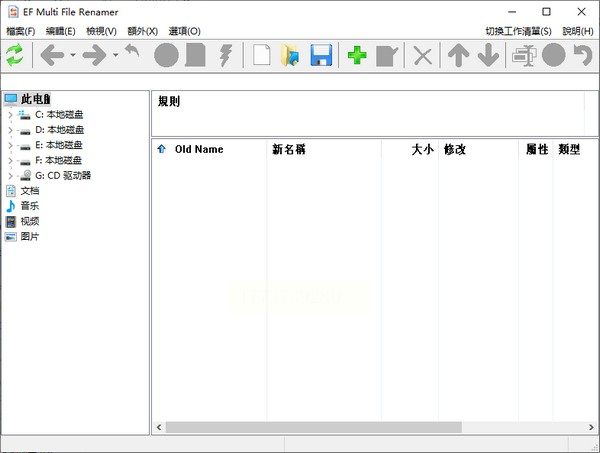The height and width of the screenshot is (453, 600).
Task: Expand the C: 本地磁盘 tree node
Action: click(10, 115)
